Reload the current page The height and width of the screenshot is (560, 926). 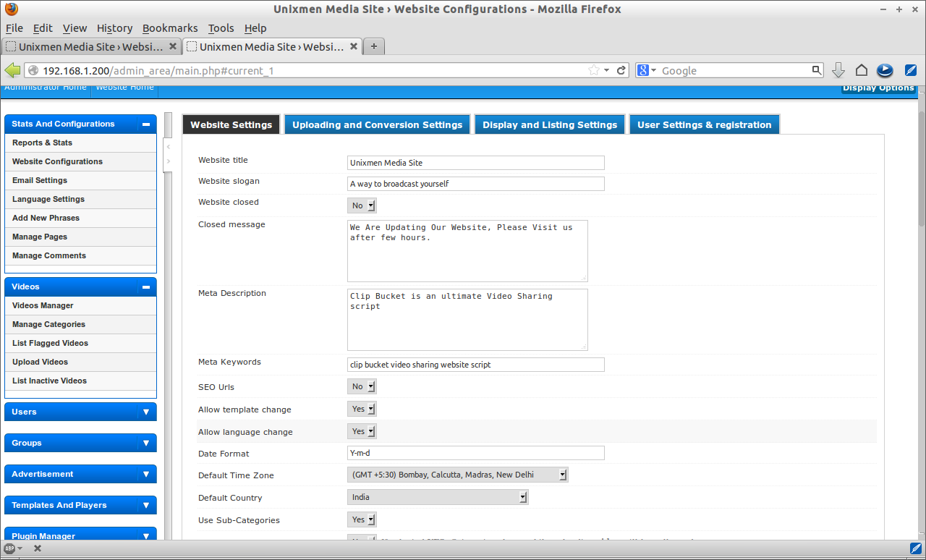pos(621,70)
